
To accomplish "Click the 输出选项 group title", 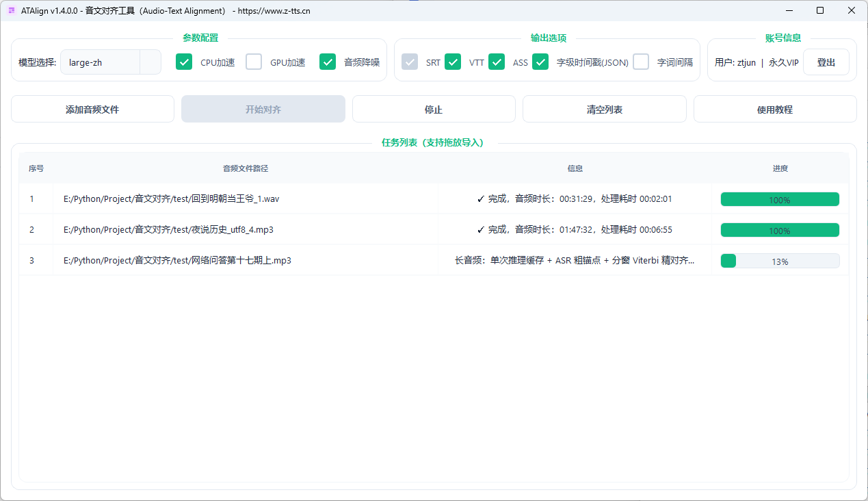I will pos(548,38).
